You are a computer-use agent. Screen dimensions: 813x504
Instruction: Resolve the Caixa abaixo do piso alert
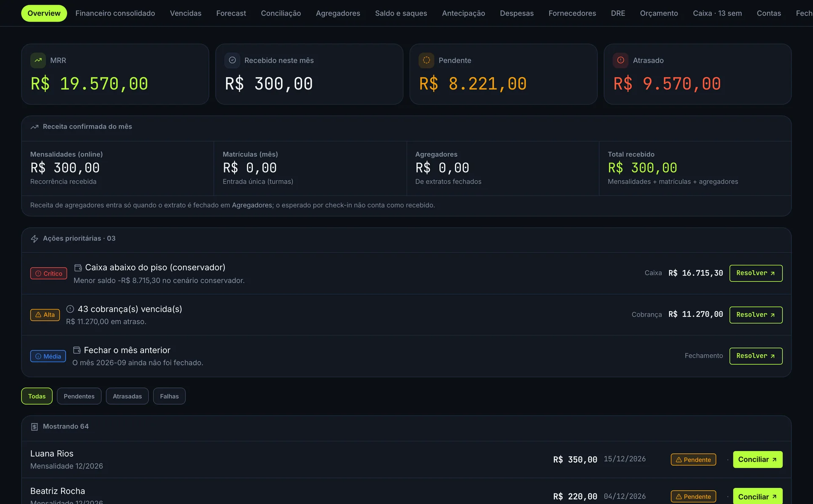click(x=756, y=273)
